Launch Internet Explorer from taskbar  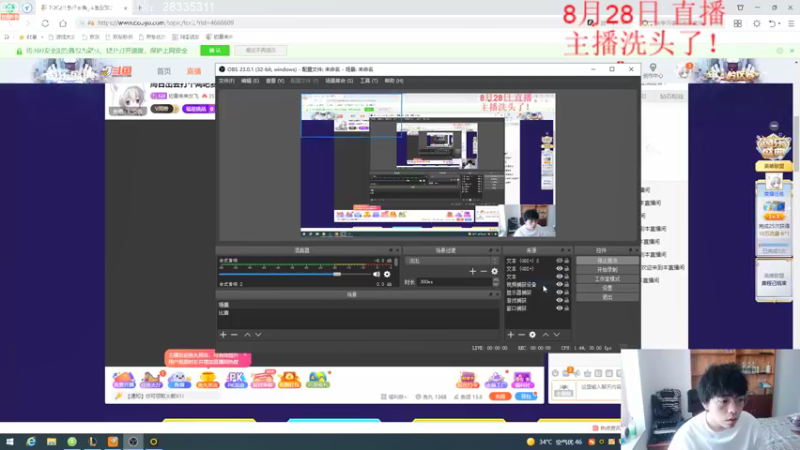[x=31, y=442]
